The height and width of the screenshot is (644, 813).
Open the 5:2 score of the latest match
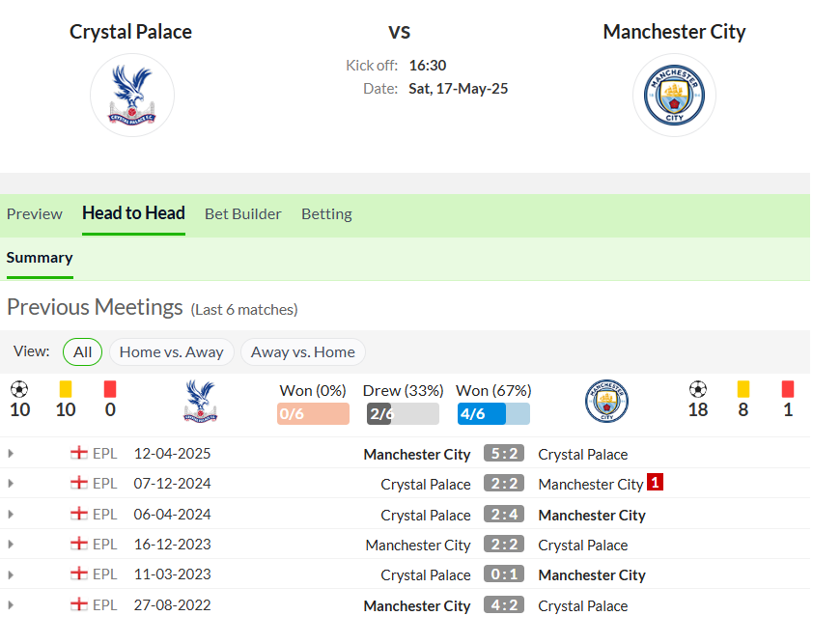[x=504, y=453]
